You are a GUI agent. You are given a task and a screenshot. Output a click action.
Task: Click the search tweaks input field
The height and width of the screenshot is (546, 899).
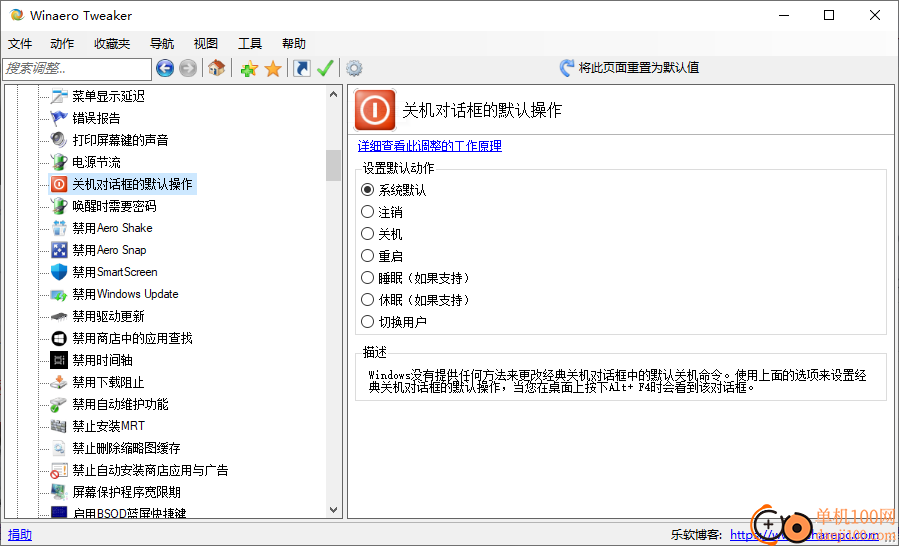point(77,69)
